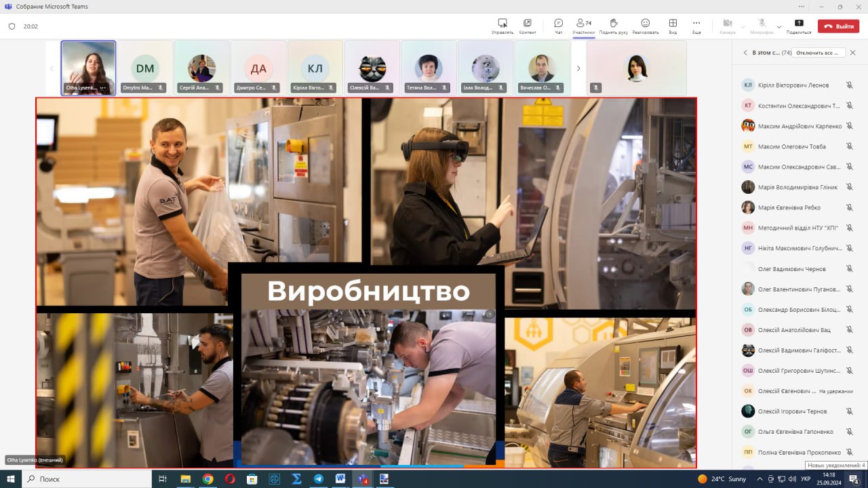Viewport: 868px width, 488px height.
Task: Select participant Поліна Євгенівна Прокопенко
Action: point(797,451)
